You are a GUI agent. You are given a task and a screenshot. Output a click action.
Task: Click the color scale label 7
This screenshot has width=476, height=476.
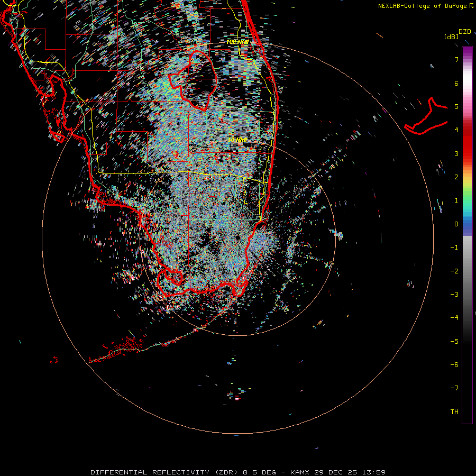coord(456,59)
